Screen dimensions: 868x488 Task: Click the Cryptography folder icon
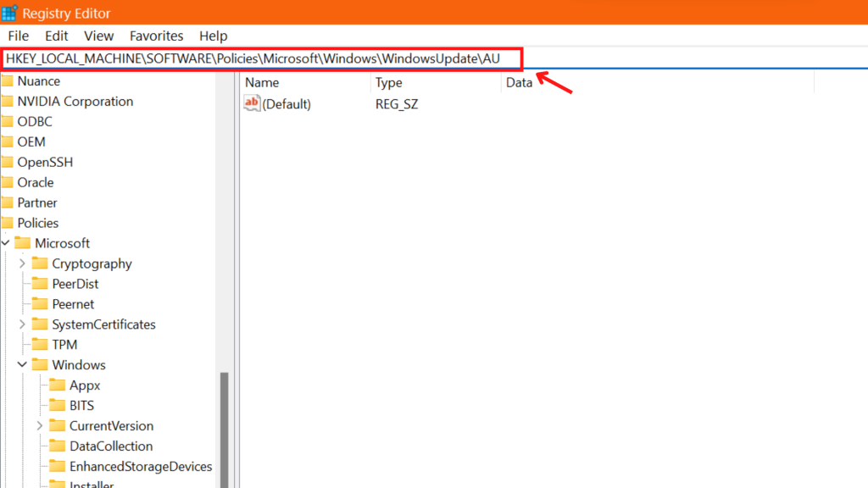[40, 263]
